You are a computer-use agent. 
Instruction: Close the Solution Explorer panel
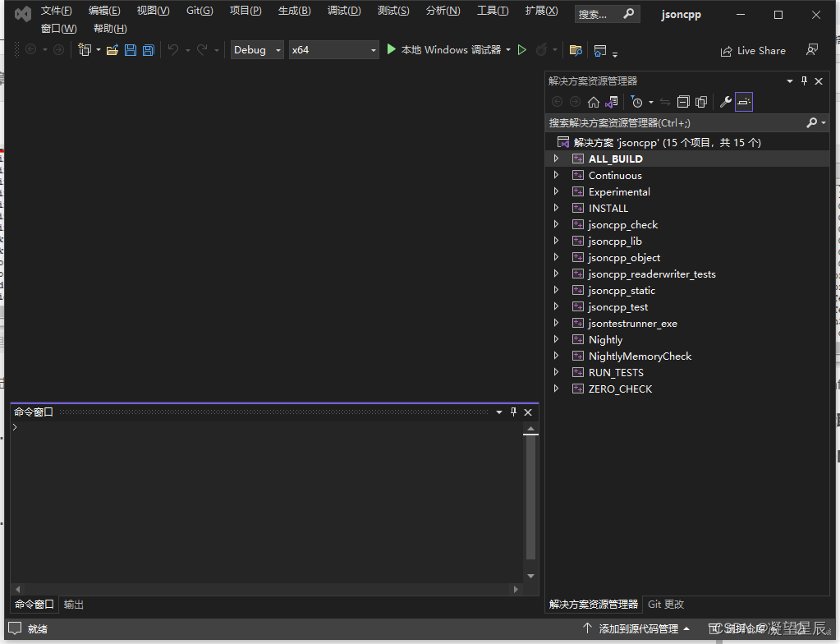click(819, 80)
